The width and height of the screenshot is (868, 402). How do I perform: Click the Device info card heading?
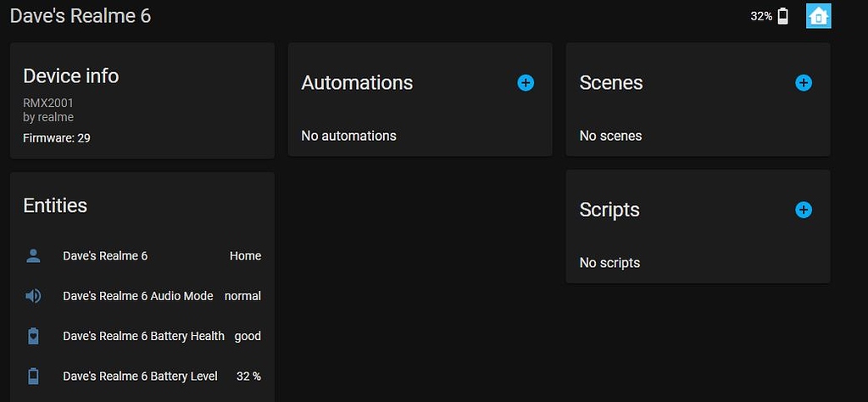click(70, 75)
